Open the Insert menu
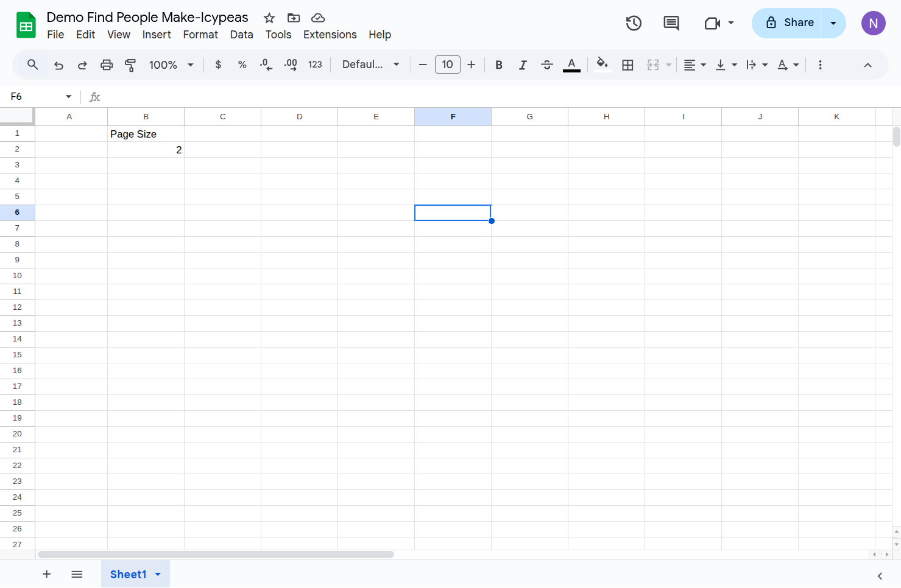The image size is (901, 588). pos(157,35)
